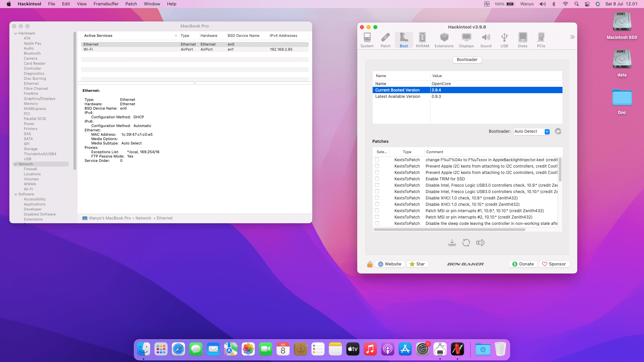Open the Sound toolbar section

[x=486, y=40]
